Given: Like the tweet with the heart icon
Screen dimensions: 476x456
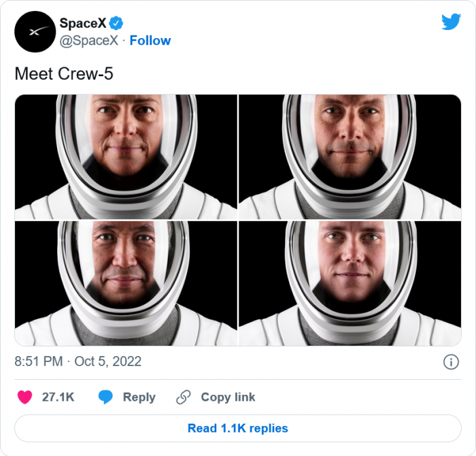Looking at the screenshot, I should (24, 397).
